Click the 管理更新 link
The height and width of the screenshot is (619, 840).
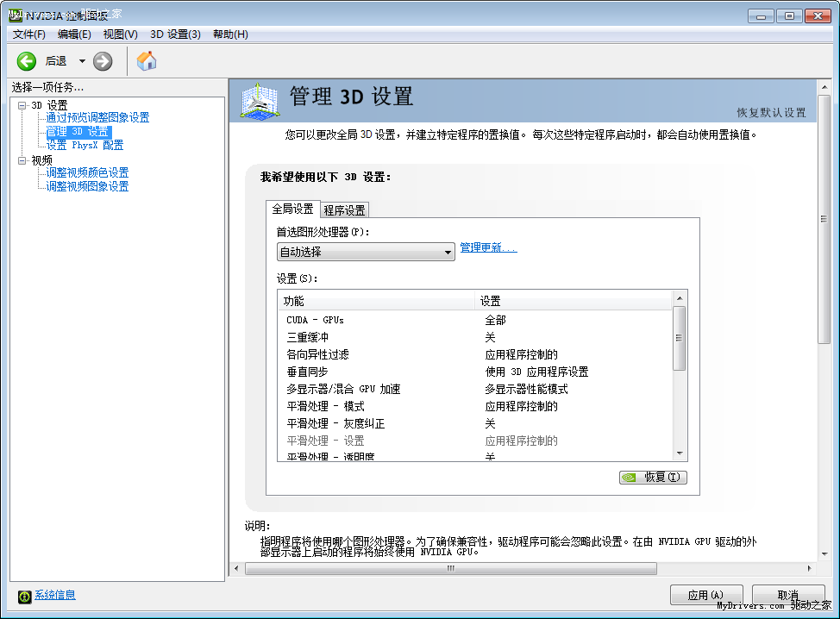488,247
